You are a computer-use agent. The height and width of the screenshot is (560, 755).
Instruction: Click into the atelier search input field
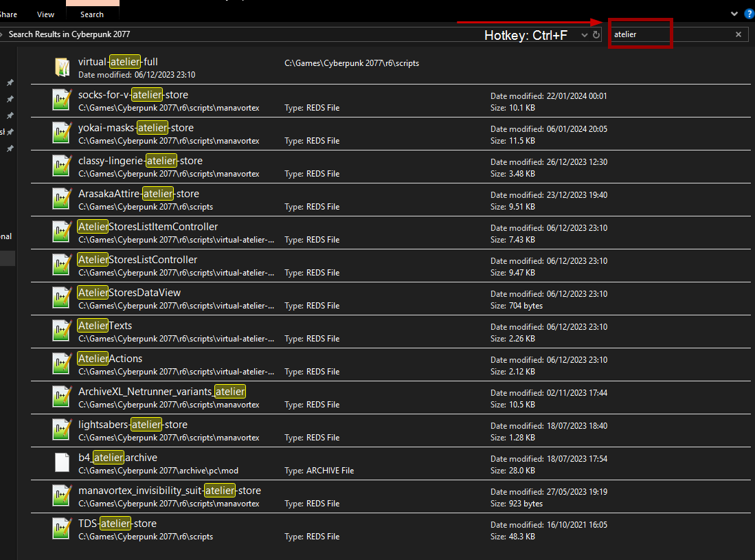pos(670,34)
